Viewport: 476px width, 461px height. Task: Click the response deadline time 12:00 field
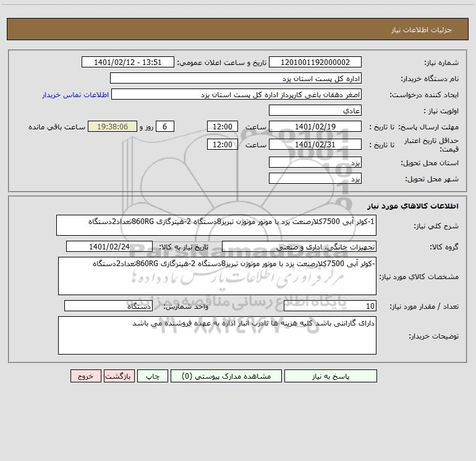point(222,126)
